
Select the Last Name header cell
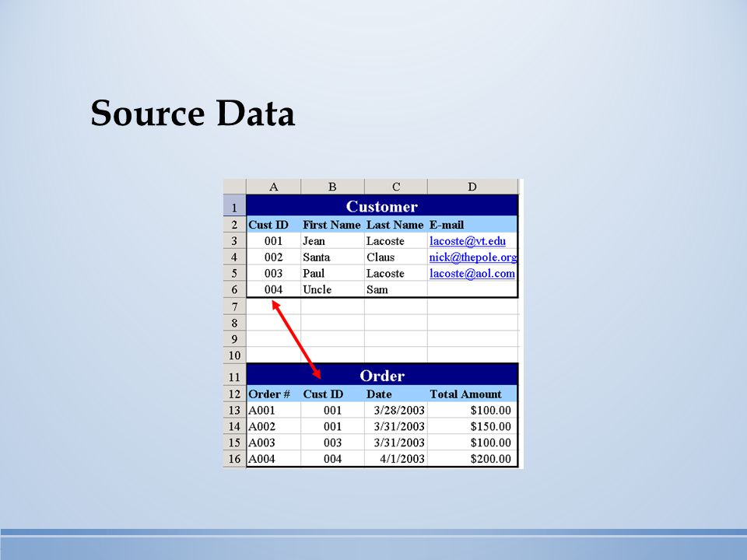tap(396, 225)
